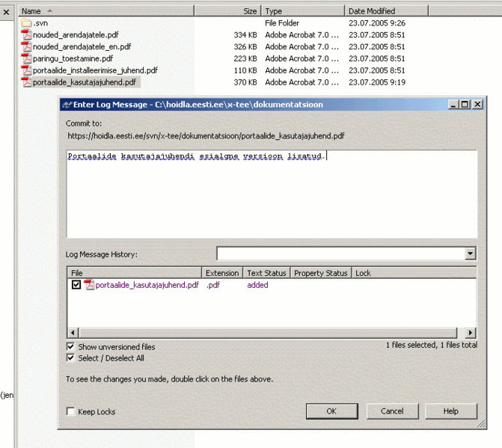Sort commit list by Extension column
Image resolution: width=502 pixels, height=448 pixels.
222,273
